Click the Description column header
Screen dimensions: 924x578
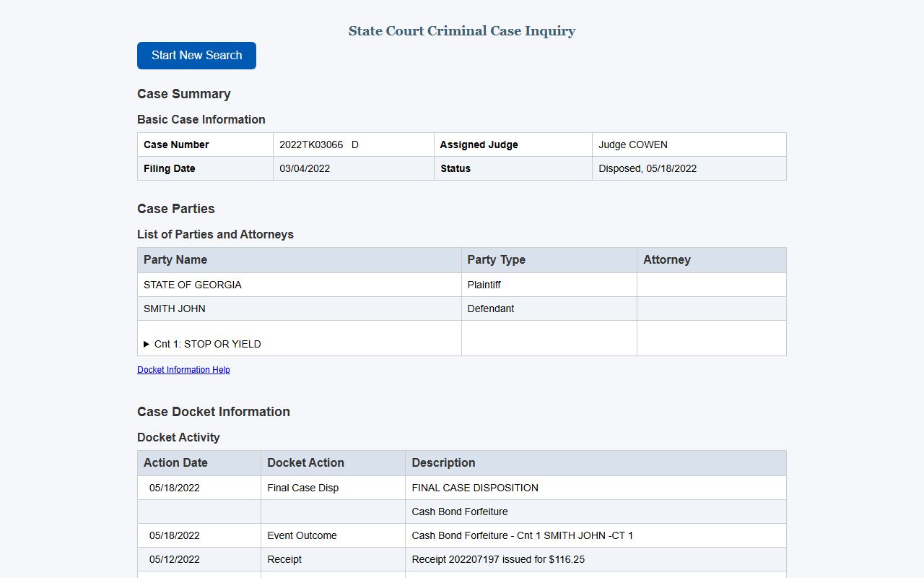(596, 463)
